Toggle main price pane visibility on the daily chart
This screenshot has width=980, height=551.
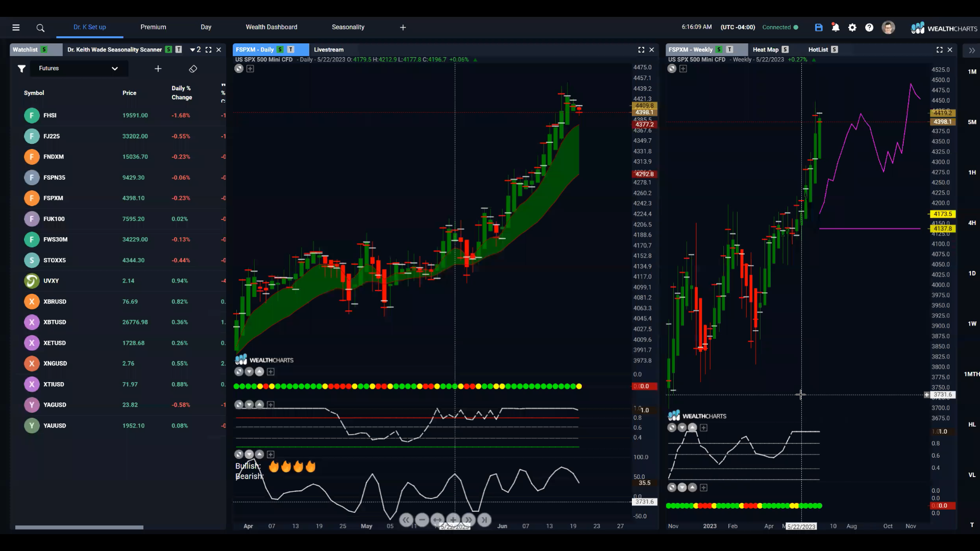(x=239, y=68)
